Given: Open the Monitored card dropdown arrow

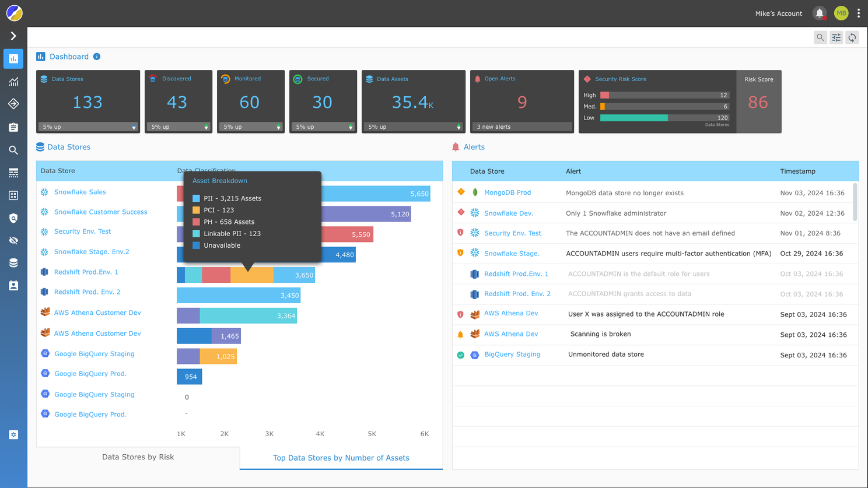Looking at the screenshot, I should 278,127.
